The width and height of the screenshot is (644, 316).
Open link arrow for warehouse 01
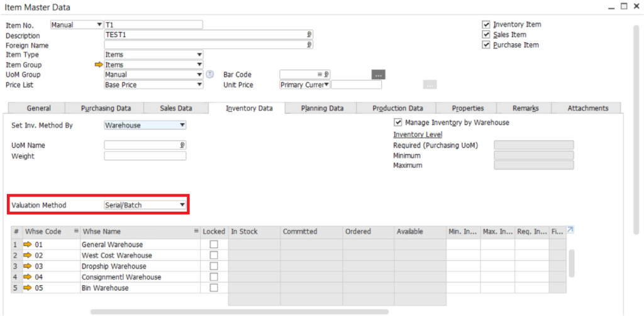28,244
